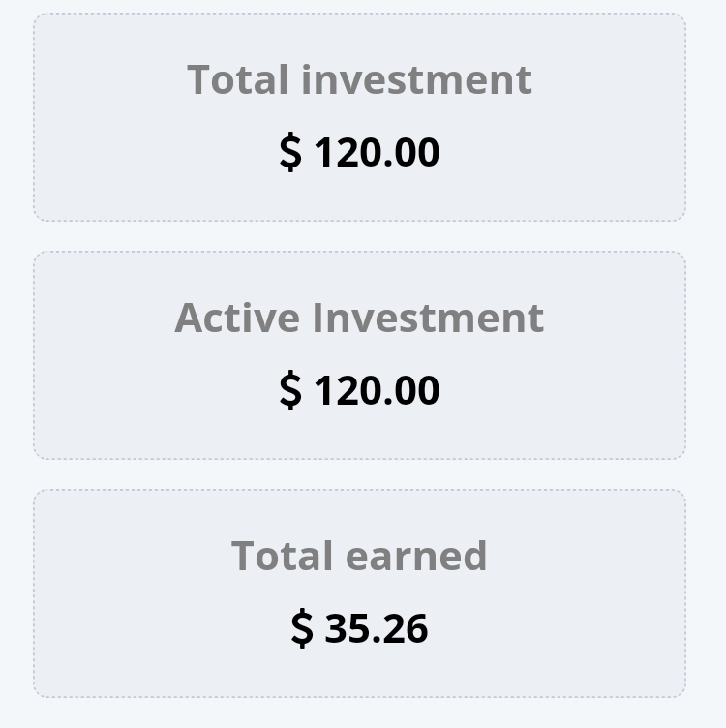Click the dollar sign in Active Investment amount
Screen dimensions: 726x728
coord(290,391)
